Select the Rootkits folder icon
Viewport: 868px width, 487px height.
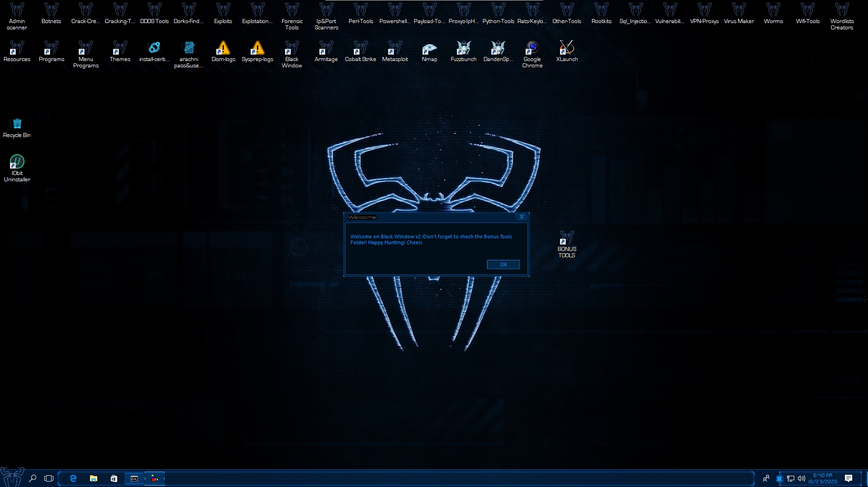[x=601, y=14]
